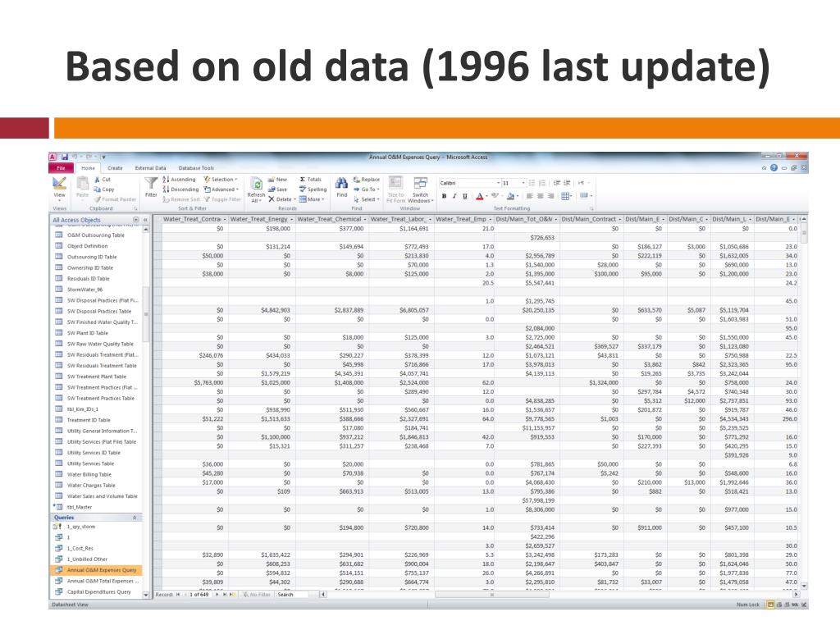Open the font size 11 dropdown

pyautogui.click(x=523, y=183)
